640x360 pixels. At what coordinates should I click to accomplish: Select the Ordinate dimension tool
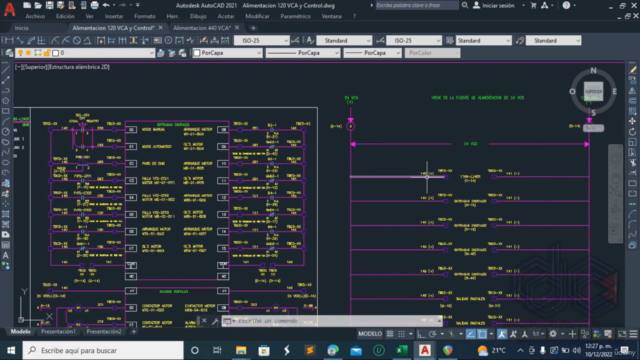(41, 40)
